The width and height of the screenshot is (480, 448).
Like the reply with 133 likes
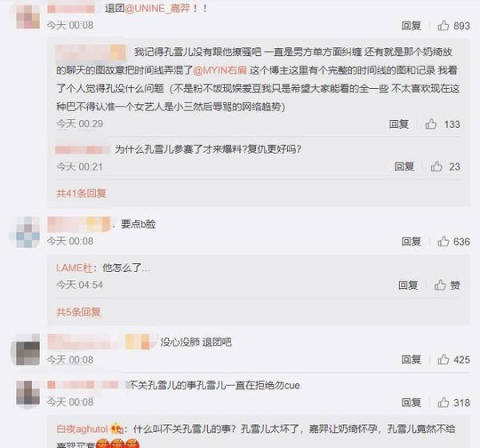coord(442,124)
